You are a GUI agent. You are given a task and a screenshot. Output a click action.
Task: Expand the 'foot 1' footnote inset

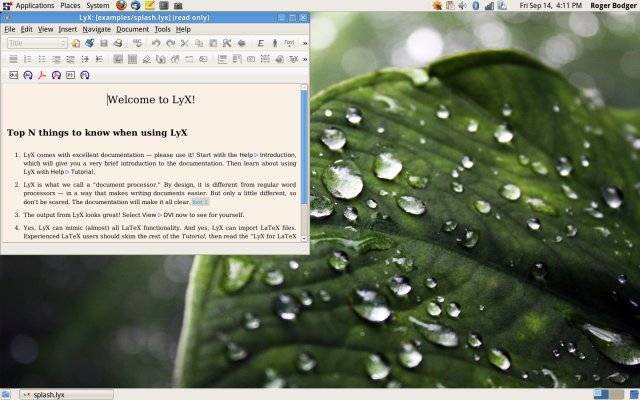point(200,202)
